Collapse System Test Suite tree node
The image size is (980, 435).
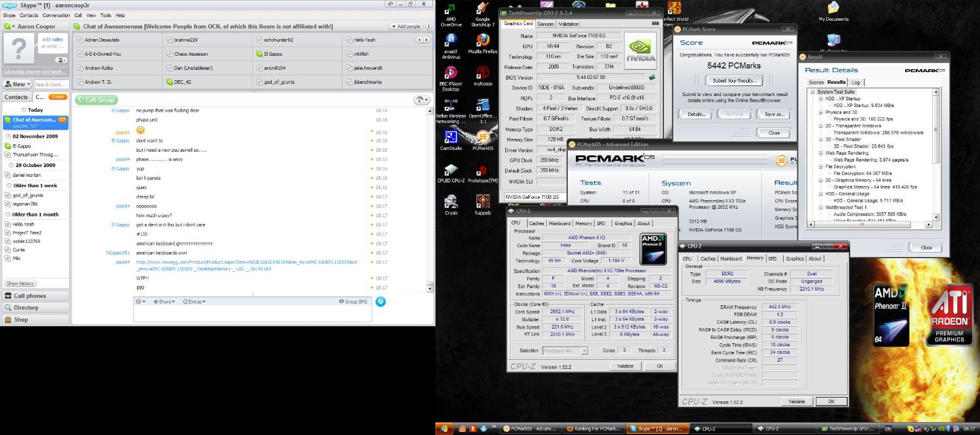[813, 92]
